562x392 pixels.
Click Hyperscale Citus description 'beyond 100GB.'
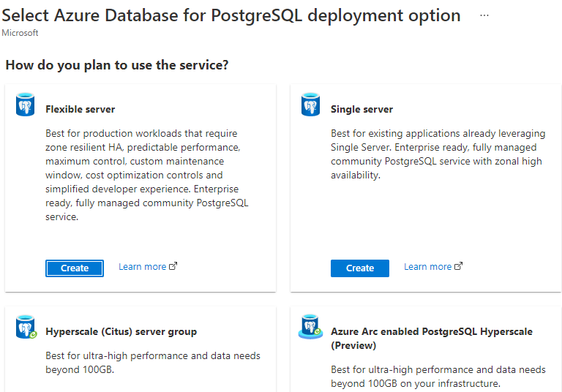click(80, 369)
